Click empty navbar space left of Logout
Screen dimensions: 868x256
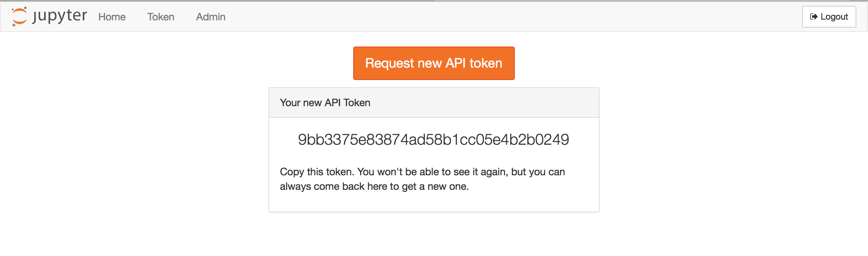(x=510, y=17)
